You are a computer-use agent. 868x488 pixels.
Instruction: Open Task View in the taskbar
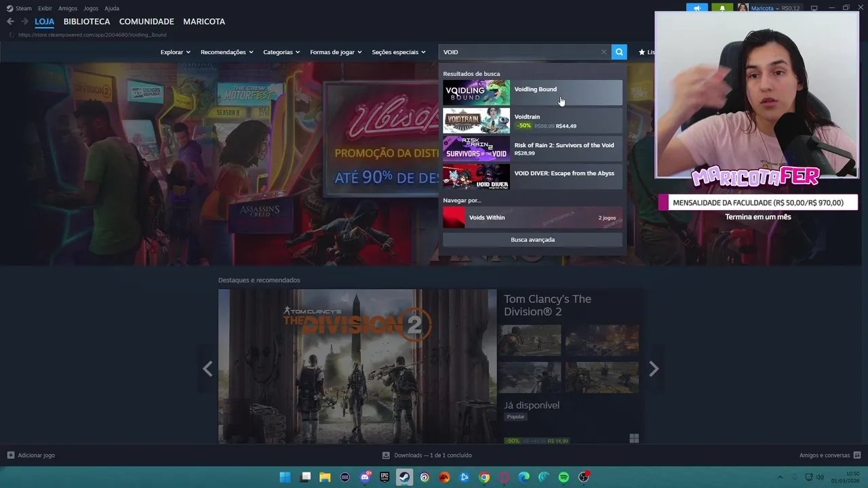tap(306, 477)
